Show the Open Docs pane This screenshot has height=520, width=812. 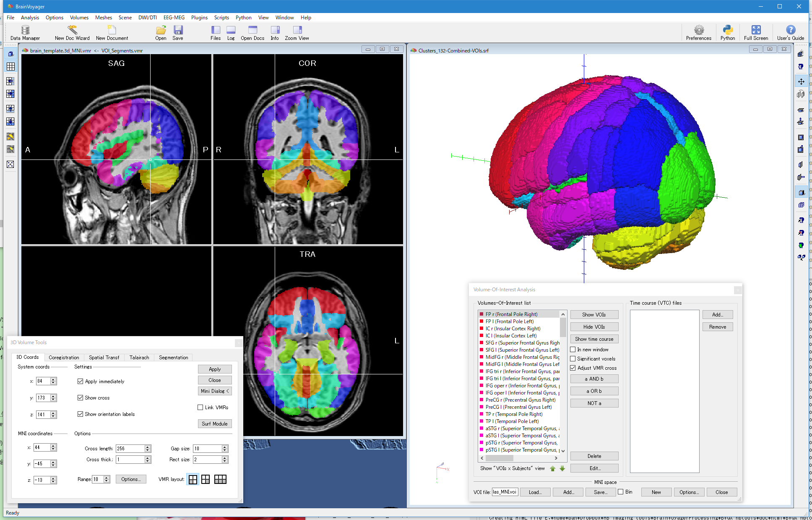[252, 32]
